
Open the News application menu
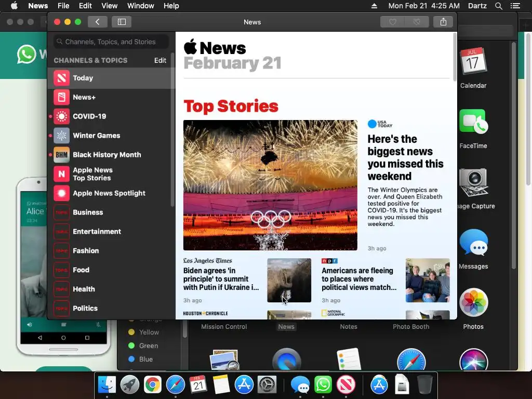click(x=38, y=6)
